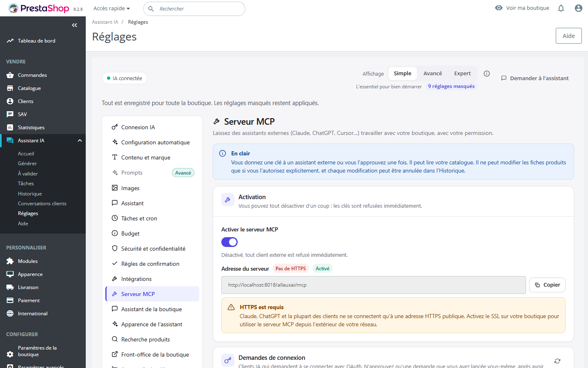This screenshot has width=588, height=368.
Task: Open the Accès rapide dropdown
Action: (x=111, y=9)
